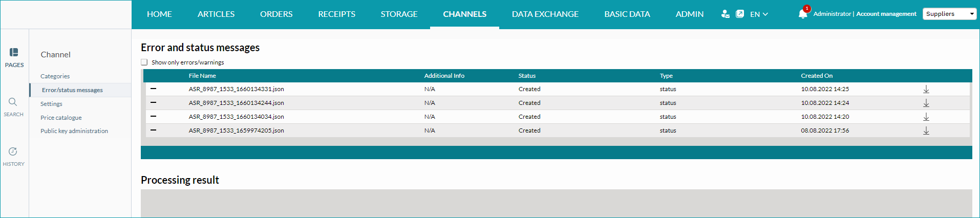980x218 pixels.
Task: Click the Processing result heading
Action: (180, 180)
